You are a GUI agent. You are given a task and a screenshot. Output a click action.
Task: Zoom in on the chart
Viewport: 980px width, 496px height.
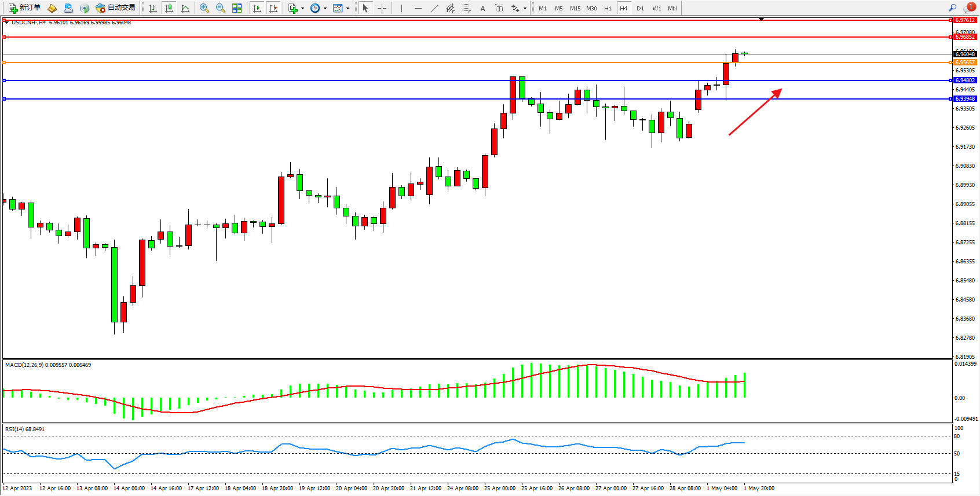[204, 8]
